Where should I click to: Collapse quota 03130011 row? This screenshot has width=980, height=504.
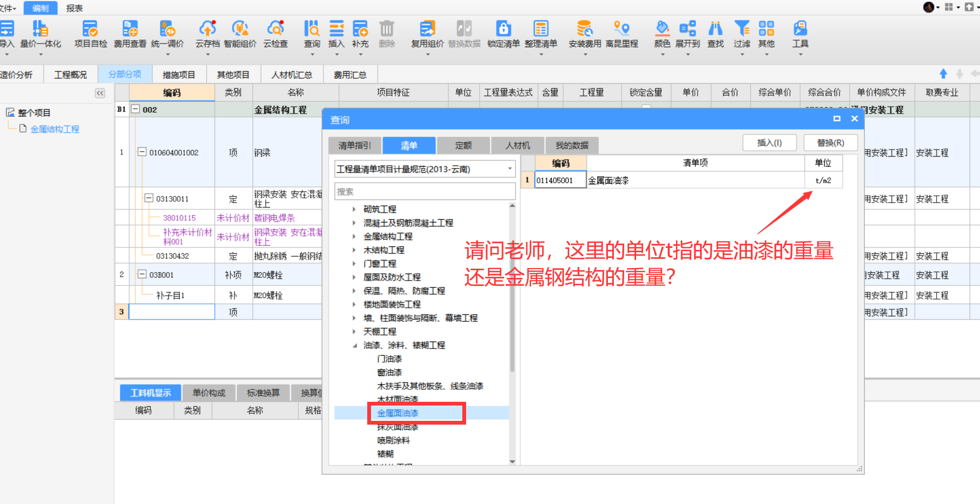(149, 198)
